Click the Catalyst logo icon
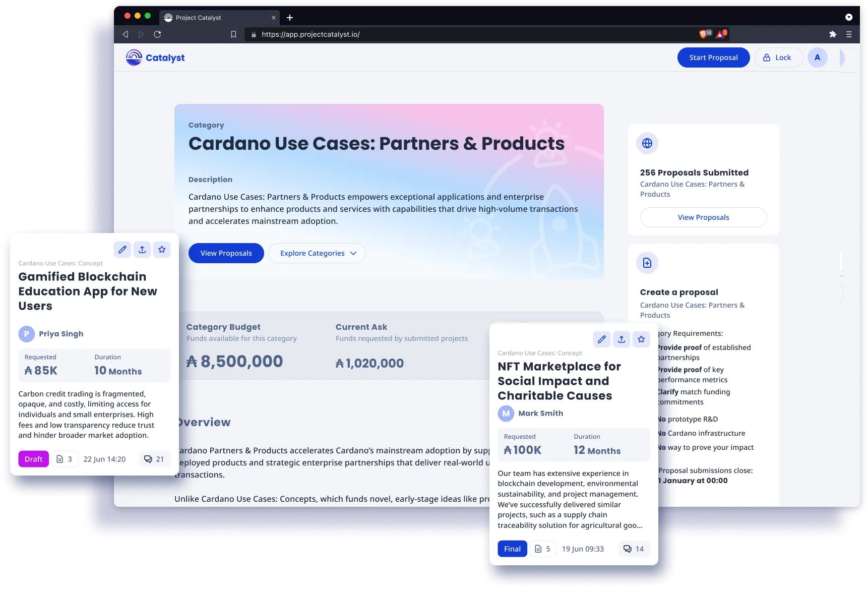Viewport: 868px width, 589px height. click(x=134, y=57)
